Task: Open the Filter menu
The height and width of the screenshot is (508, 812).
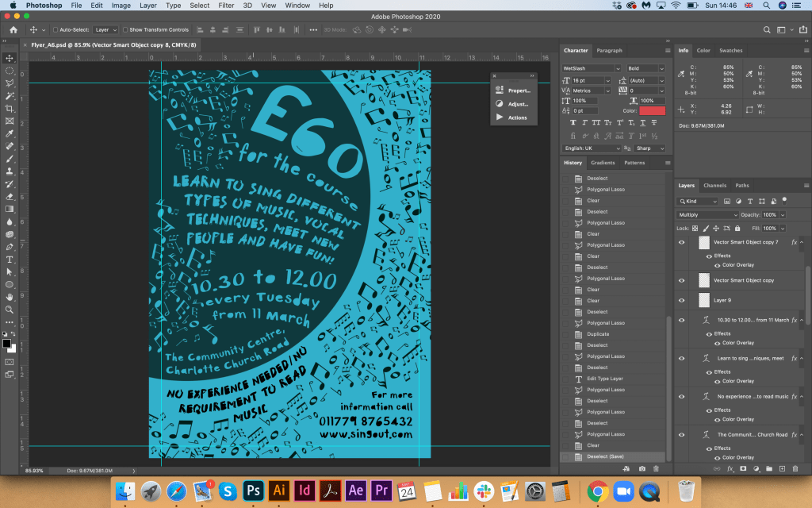Action: [226, 6]
